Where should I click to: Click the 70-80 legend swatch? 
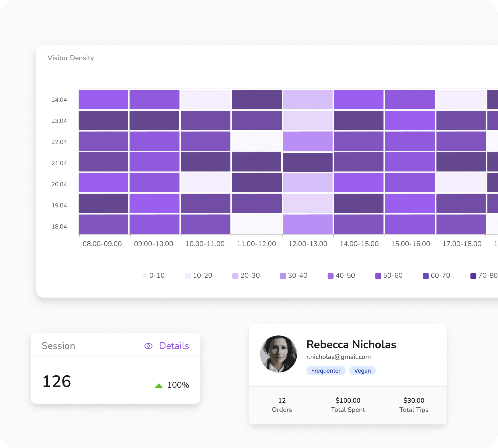473,276
